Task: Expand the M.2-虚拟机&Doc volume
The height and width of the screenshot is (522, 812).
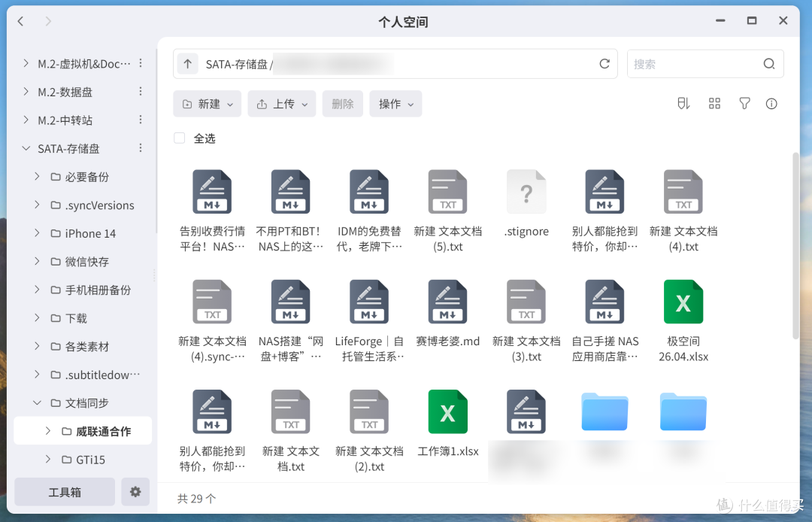Action: click(26, 63)
